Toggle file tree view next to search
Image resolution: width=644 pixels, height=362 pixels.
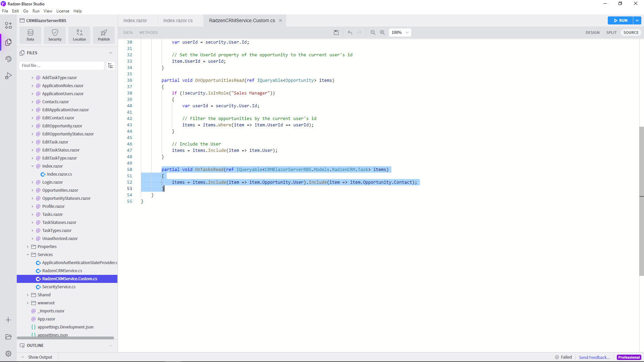coord(111,66)
